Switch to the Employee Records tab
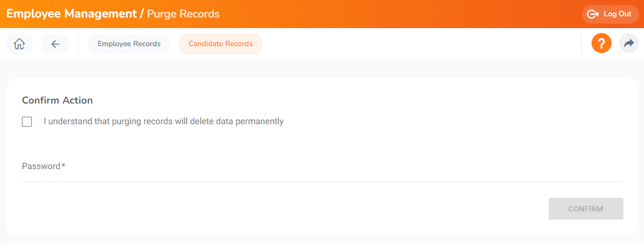 point(129,44)
